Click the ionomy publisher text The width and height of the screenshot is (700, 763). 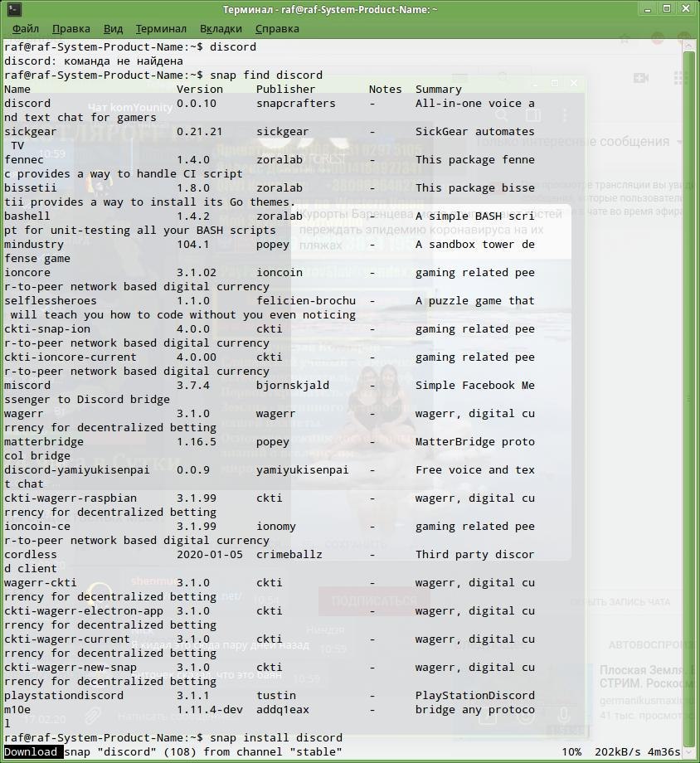276,527
